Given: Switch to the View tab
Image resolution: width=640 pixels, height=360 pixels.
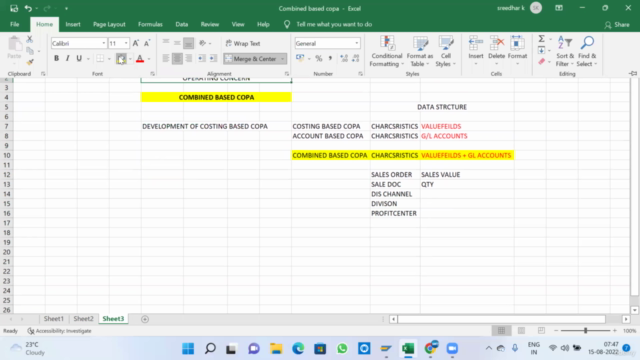Looking at the screenshot, I should coord(238,24).
